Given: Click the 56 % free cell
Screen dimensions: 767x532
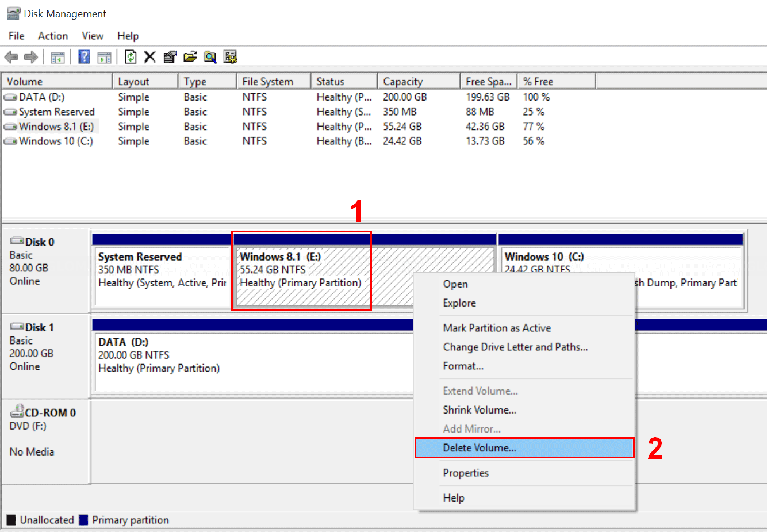Looking at the screenshot, I should 534,141.
